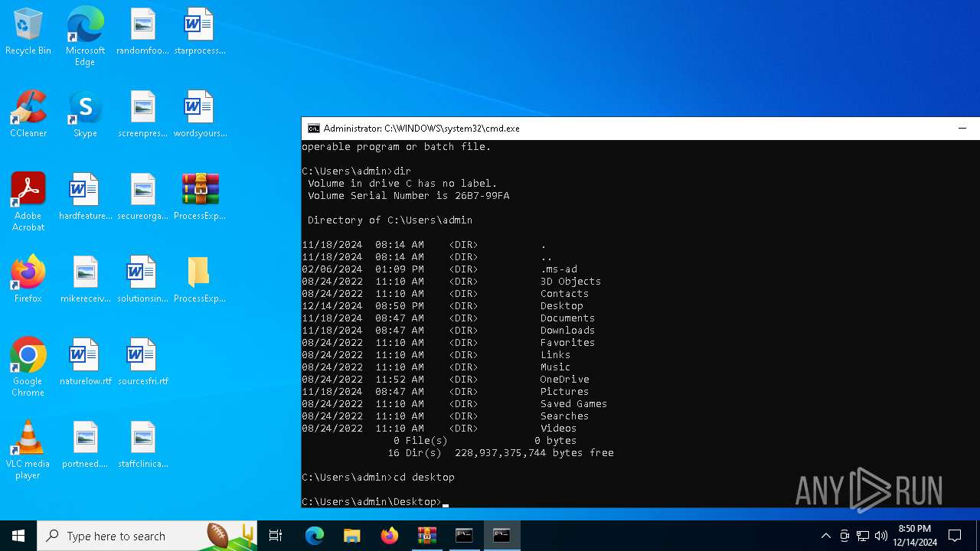Open the cmd.exe title bar system icon
980x551 pixels.
[314, 129]
